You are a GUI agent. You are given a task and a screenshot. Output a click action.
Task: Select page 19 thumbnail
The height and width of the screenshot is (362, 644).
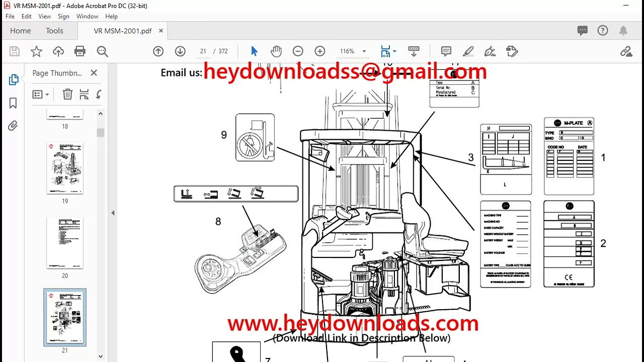point(65,168)
